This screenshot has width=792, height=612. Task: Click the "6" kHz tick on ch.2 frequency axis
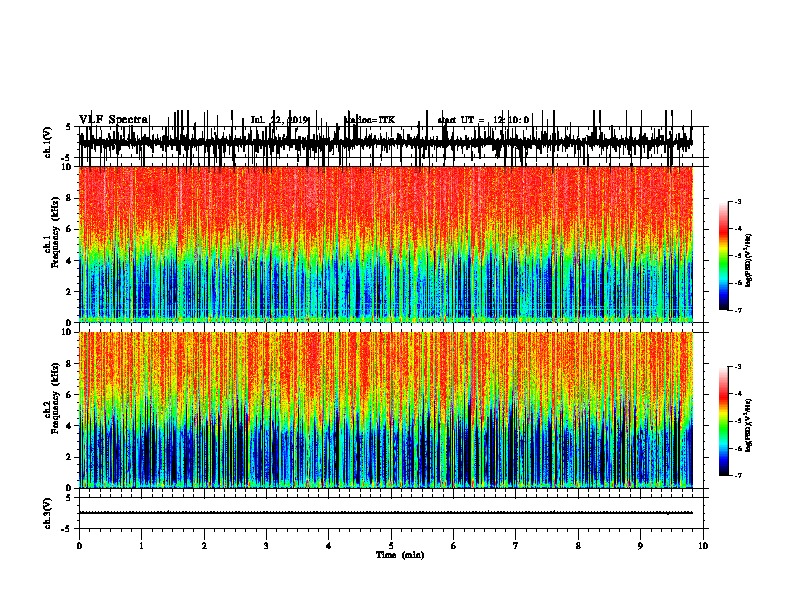click(69, 395)
